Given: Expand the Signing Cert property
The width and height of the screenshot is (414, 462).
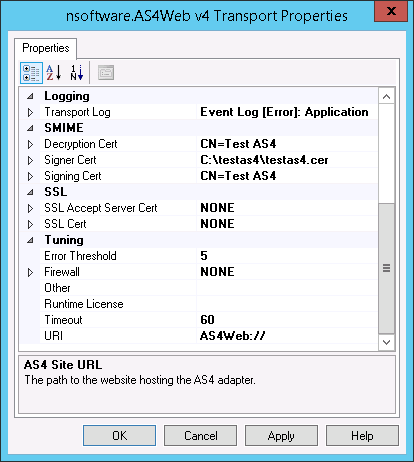Looking at the screenshot, I should click(x=30, y=176).
